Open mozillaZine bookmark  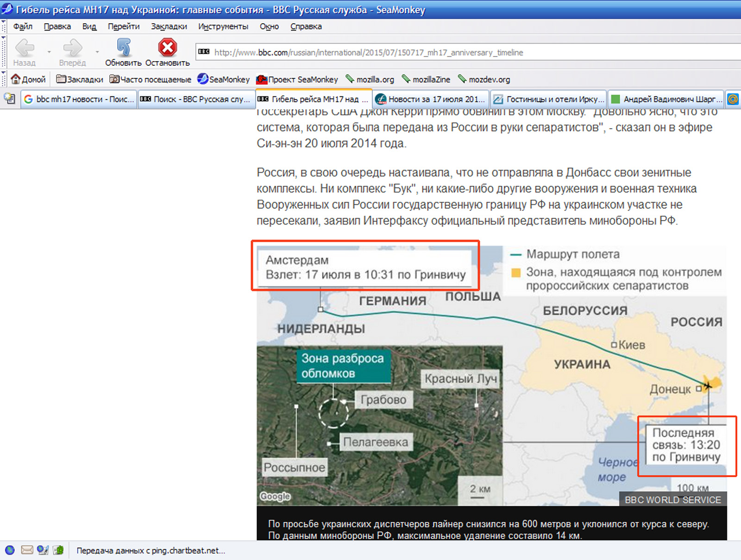[426, 79]
